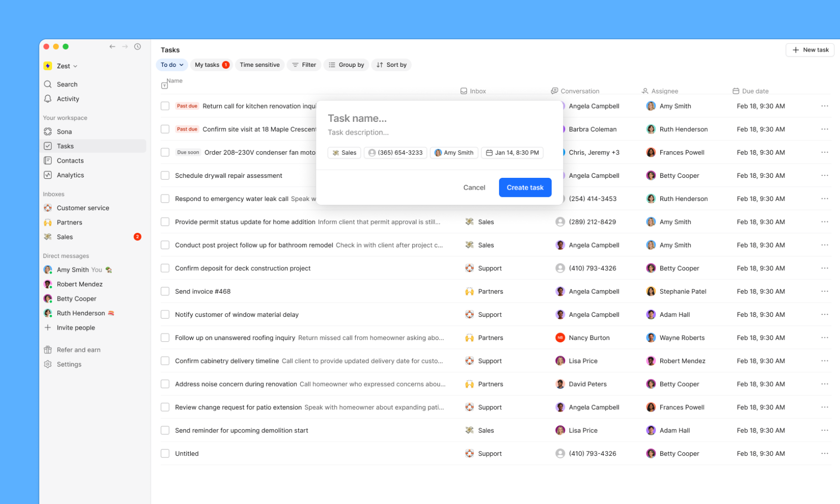Image resolution: width=840 pixels, height=504 pixels.
Task: Open Refer and earn gift
Action: click(48, 350)
